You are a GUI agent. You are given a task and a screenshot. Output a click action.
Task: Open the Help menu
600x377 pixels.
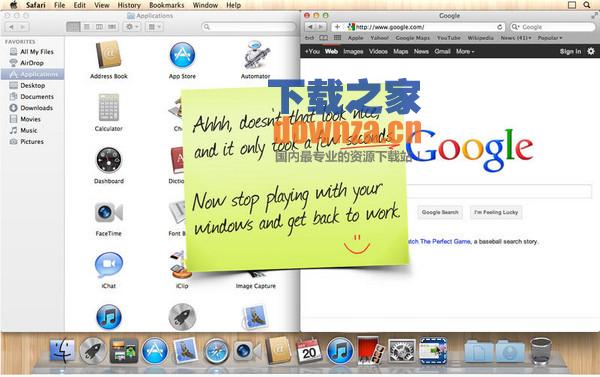pos(233,5)
